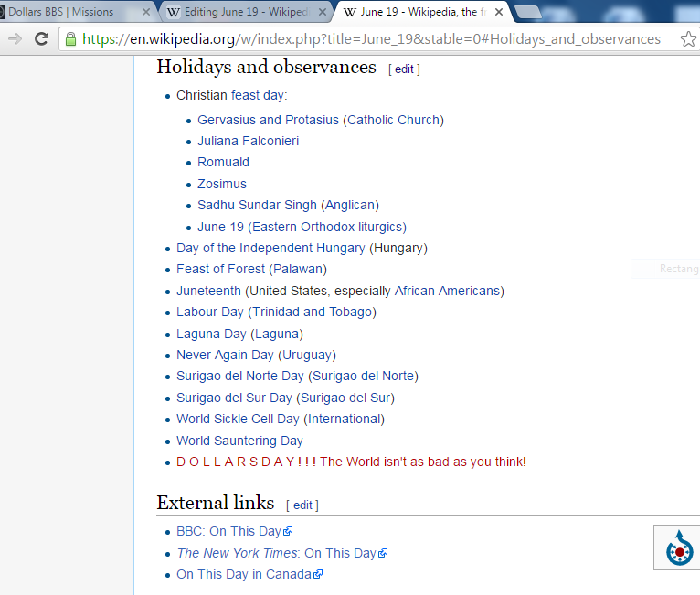Viewport: 700px width, 595px height.
Task: Open the Never Again Day link
Action: [225, 355]
